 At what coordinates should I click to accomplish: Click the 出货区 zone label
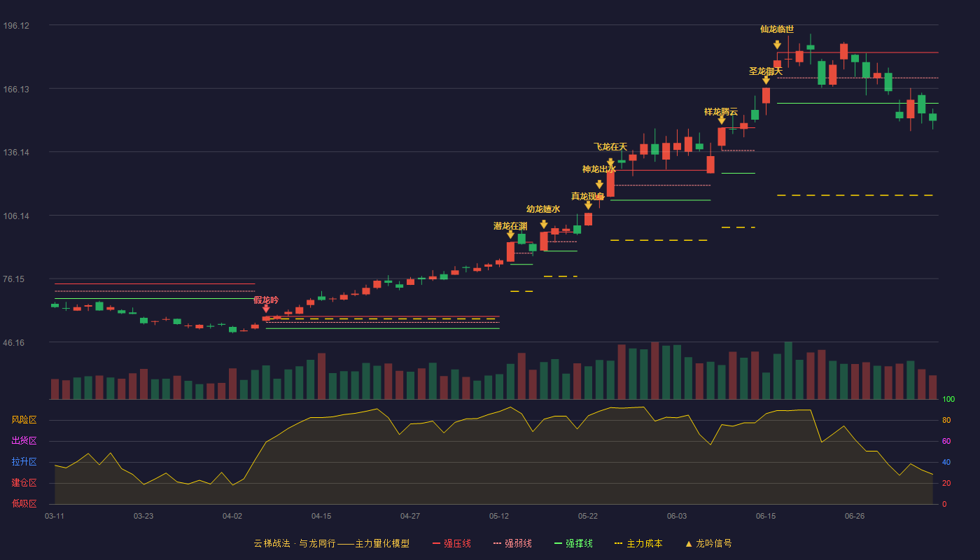[24, 441]
